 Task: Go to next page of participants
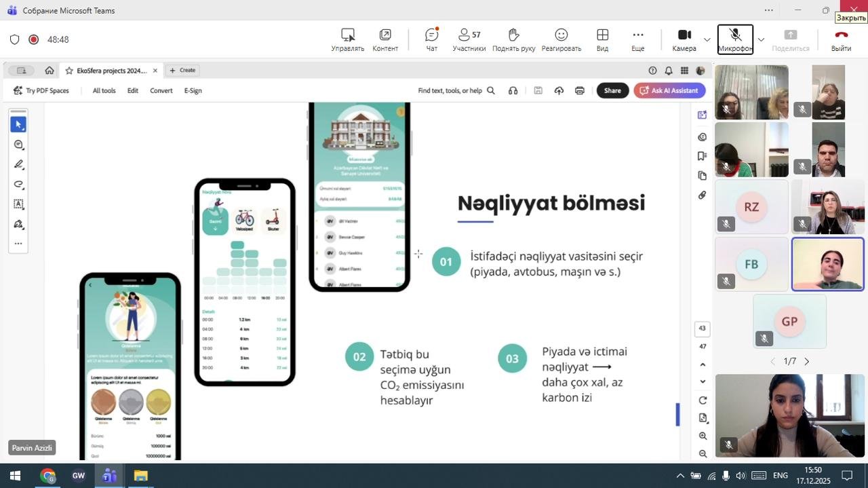click(x=806, y=362)
